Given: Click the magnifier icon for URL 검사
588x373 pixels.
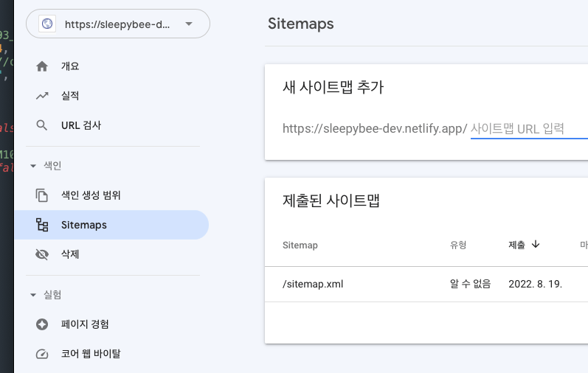Looking at the screenshot, I should (x=41, y=125).
